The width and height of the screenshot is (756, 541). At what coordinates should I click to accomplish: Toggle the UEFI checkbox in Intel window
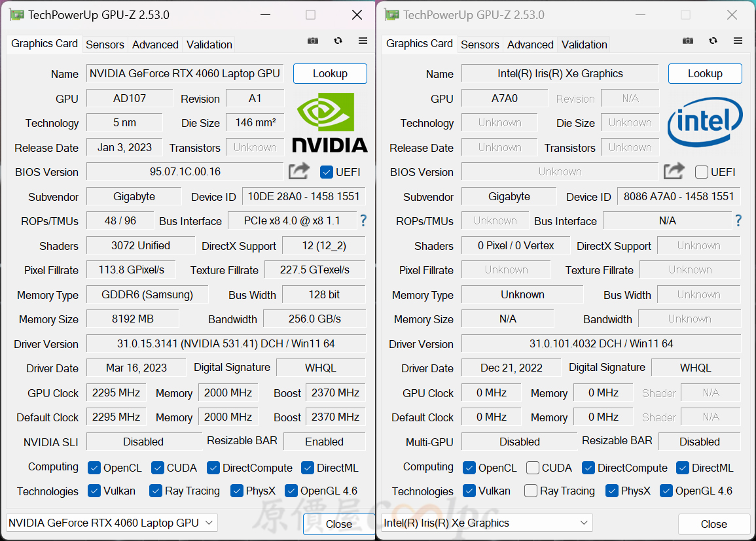point(702,172)
